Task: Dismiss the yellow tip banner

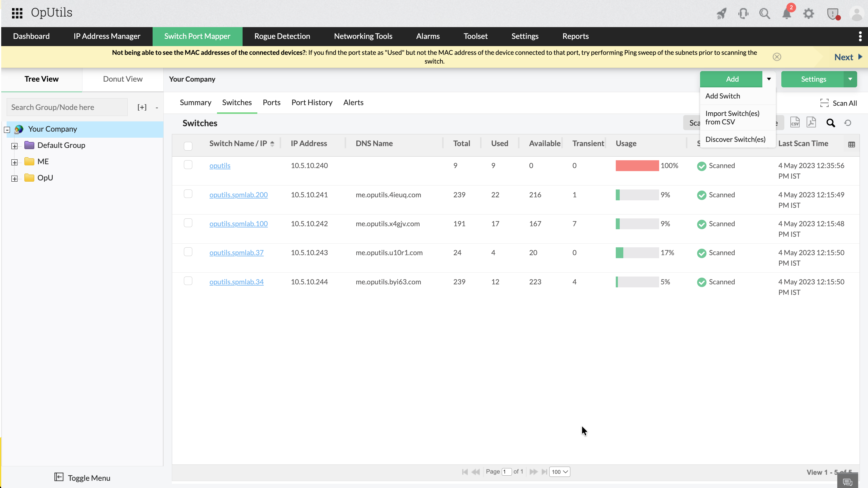Action: 777,57
